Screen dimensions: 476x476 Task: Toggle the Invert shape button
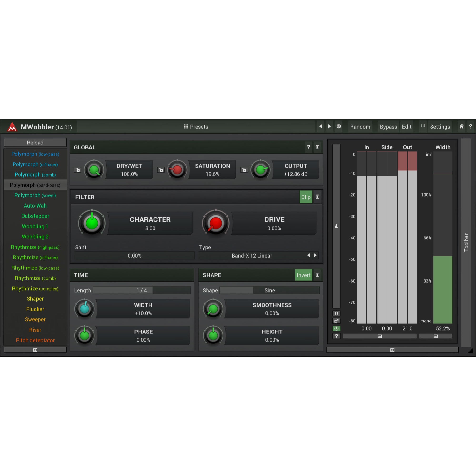click(x=303, y=275)
